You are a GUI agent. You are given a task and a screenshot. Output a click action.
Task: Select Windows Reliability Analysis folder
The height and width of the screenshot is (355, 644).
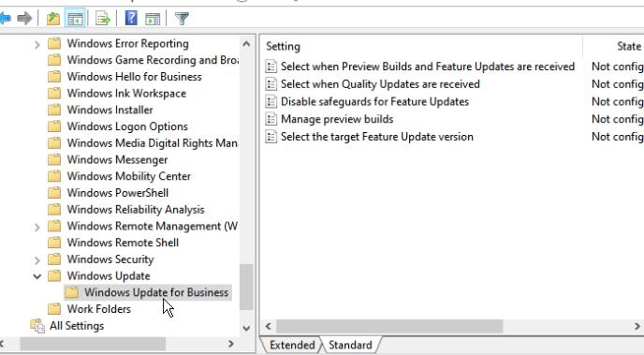tap(136, 210)
